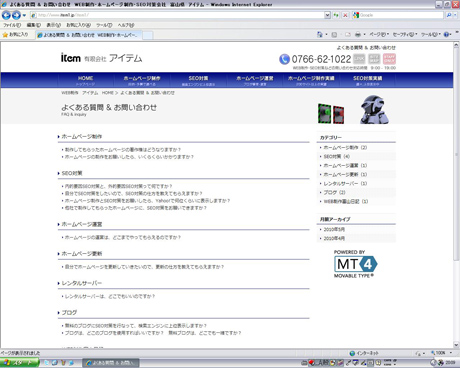Click the browser Forward arrow button

pos(16,15)
